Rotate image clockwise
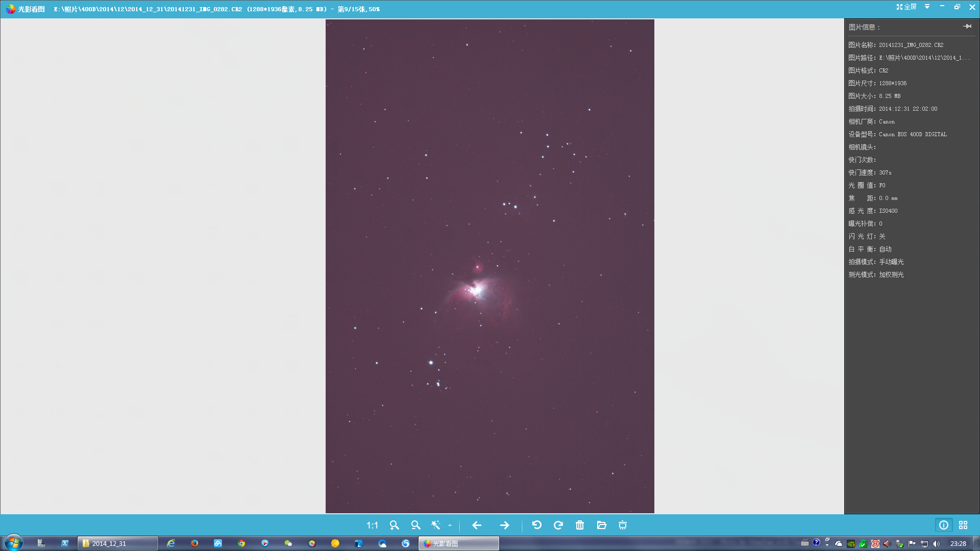980x551 pixels. tap(558, 525)
